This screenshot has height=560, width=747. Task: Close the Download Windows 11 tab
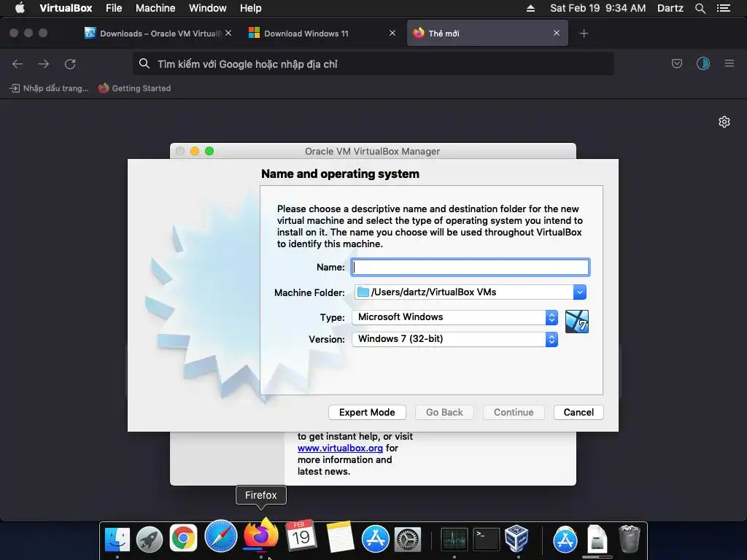(x=392, y=33)
